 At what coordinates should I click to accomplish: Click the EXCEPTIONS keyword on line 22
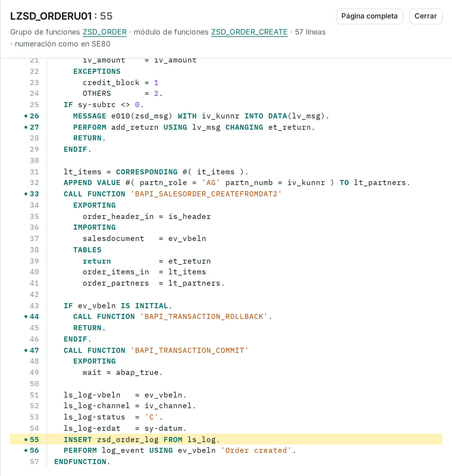(x=97, y=71)
